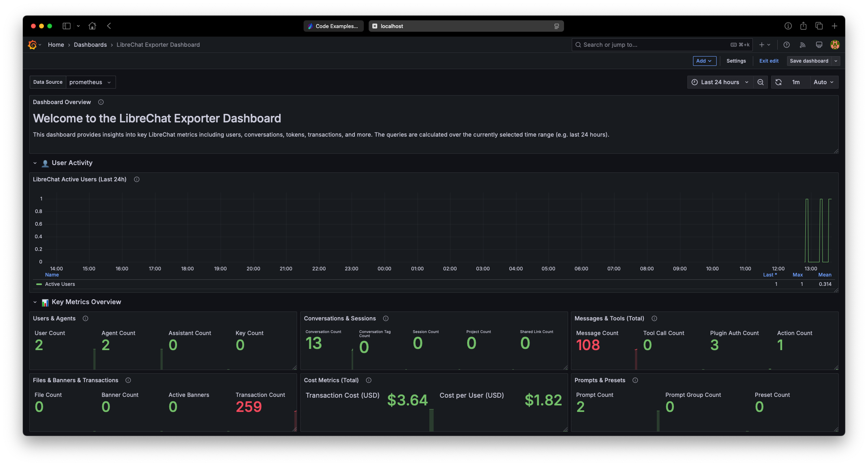Click the Cost Metrics (Total) panel title
Screen dimensions: 868x466
click(331, 380)
